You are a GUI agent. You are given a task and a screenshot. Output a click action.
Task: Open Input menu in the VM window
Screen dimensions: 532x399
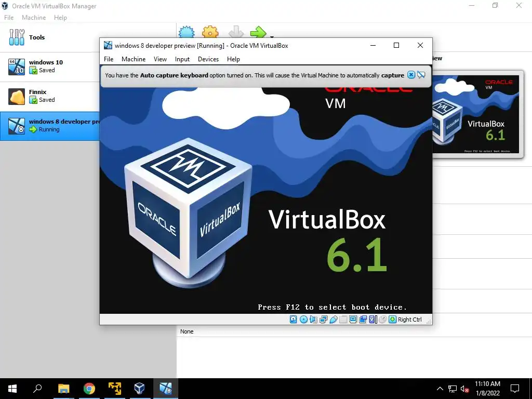click(x=182, y=59)
